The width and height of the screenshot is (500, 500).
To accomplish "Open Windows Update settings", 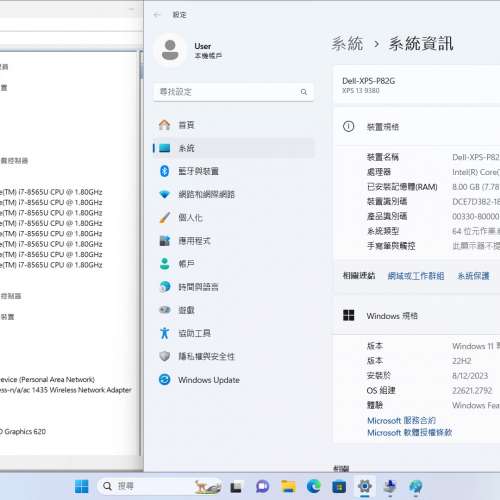I will pyautogui.click(x=233, y=380).
